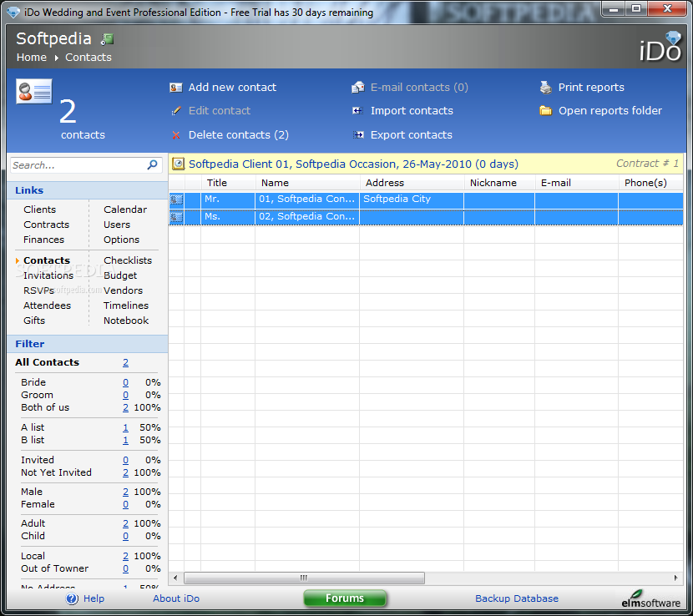Sort by the Address column header

(412, 183)
